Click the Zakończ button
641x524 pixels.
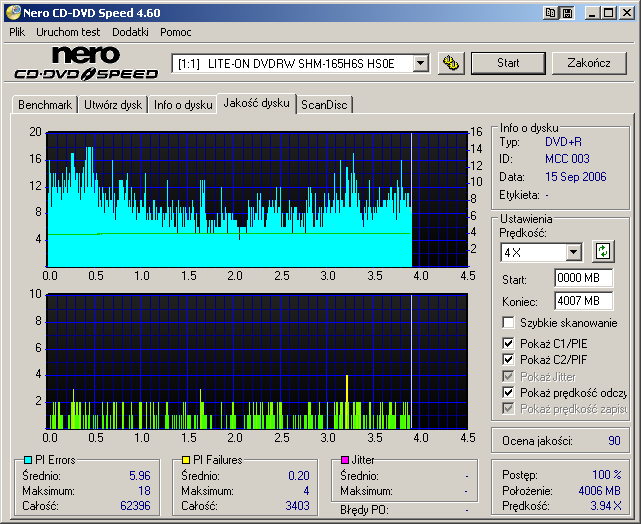coord(589,63)
